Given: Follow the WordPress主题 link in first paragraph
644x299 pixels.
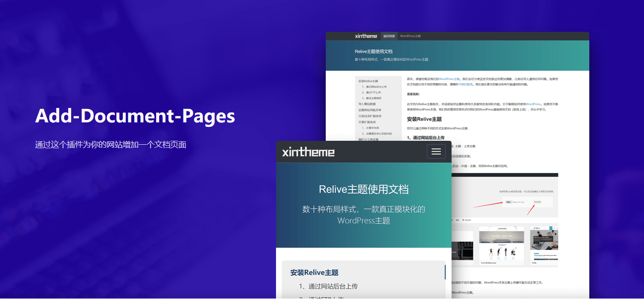Looking at the screenshot, I should coord(449,79).
